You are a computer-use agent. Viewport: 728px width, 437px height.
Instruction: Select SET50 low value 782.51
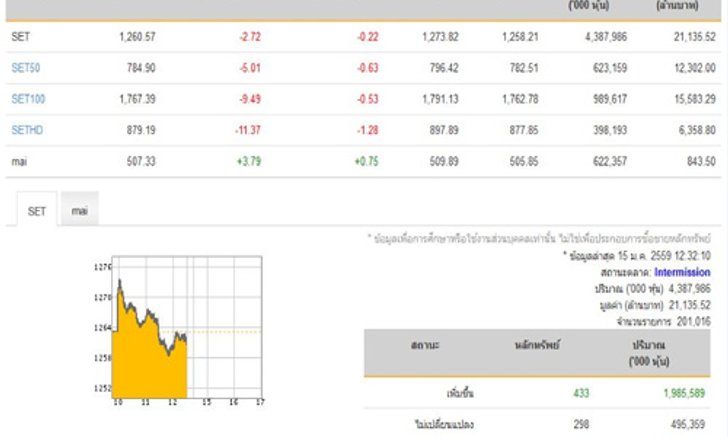524,68
